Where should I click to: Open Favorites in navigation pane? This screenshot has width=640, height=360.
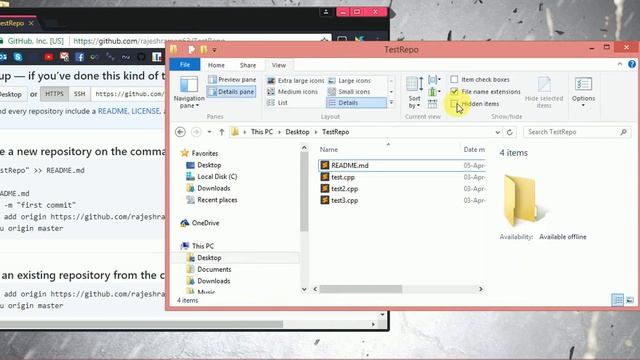tap(204, 153)
